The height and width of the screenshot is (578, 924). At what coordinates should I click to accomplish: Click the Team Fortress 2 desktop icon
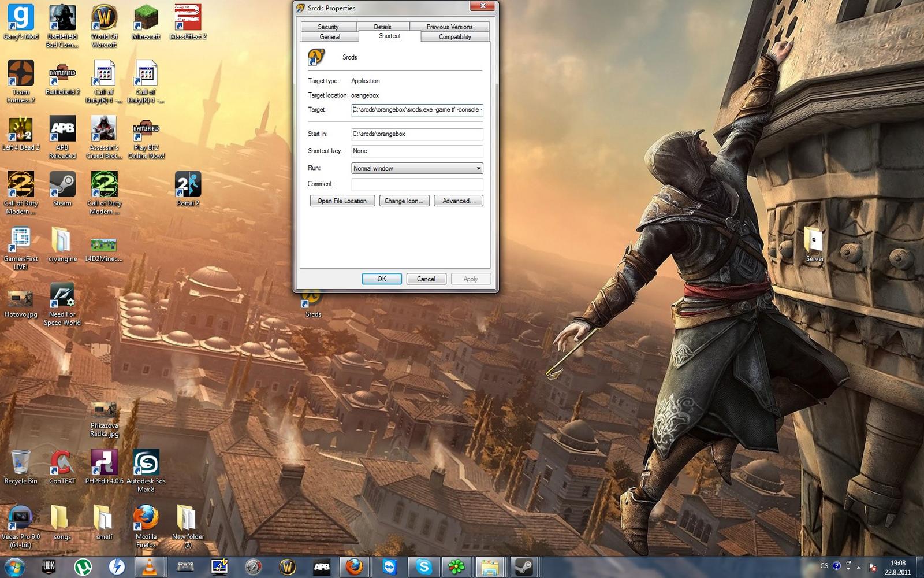(21, 81)
